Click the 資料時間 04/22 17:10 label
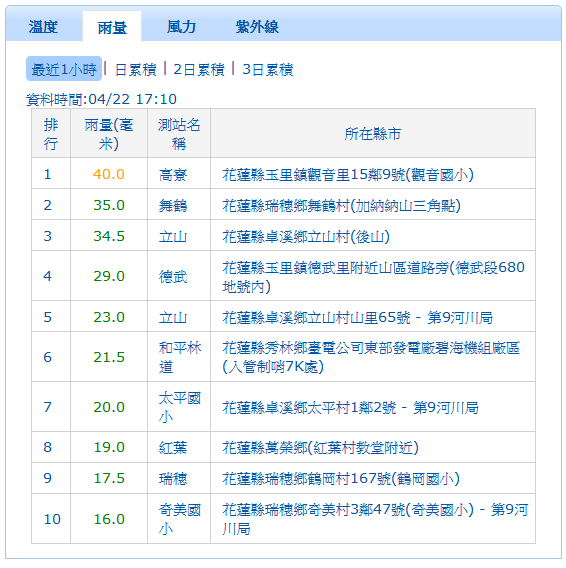This screenshot has height=568, width=566. (x=101, y=99)
